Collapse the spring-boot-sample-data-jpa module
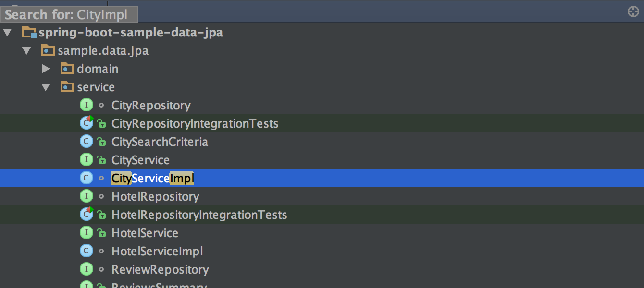 click(7, 33)
